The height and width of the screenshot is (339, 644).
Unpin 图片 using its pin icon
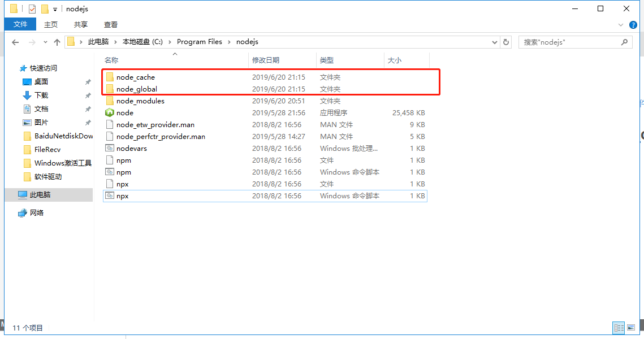pos(88,123)
